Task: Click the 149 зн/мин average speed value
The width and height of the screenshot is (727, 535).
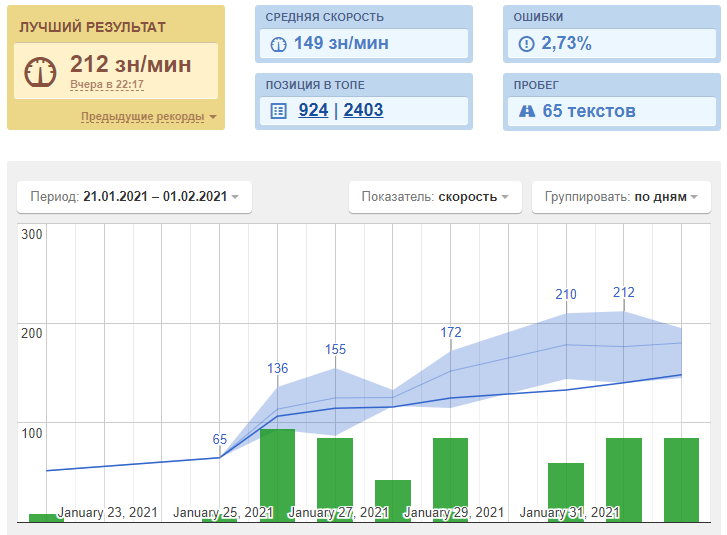Action: coord(341,44)
